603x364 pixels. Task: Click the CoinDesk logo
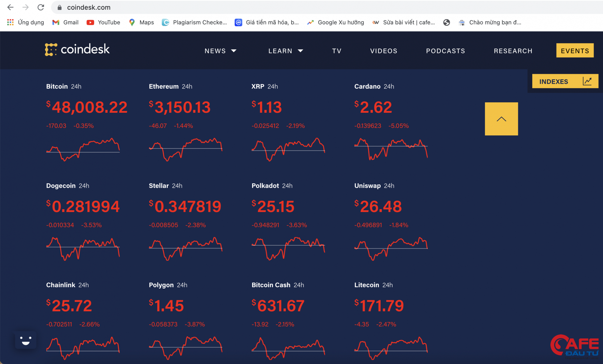tap(77, 49)
